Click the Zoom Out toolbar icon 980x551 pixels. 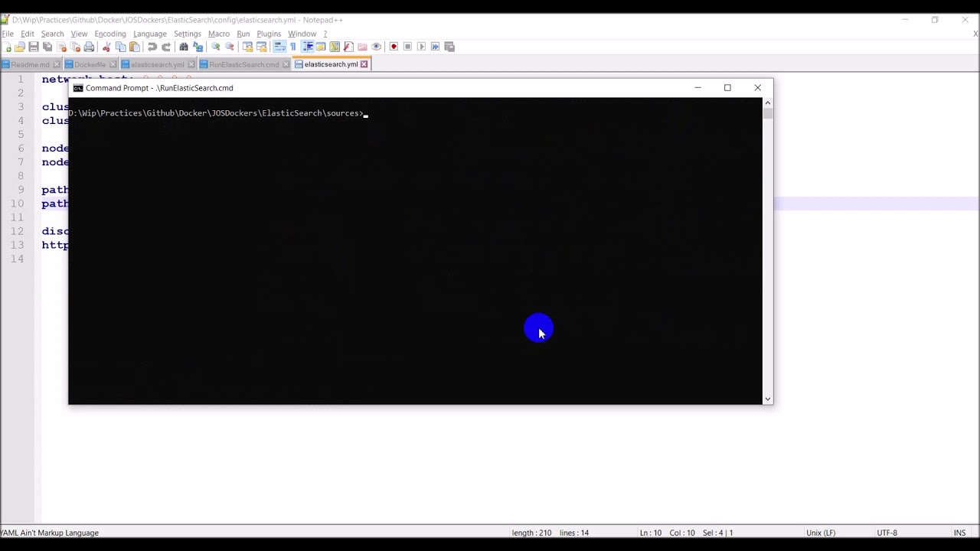click(x=230, y=47)
